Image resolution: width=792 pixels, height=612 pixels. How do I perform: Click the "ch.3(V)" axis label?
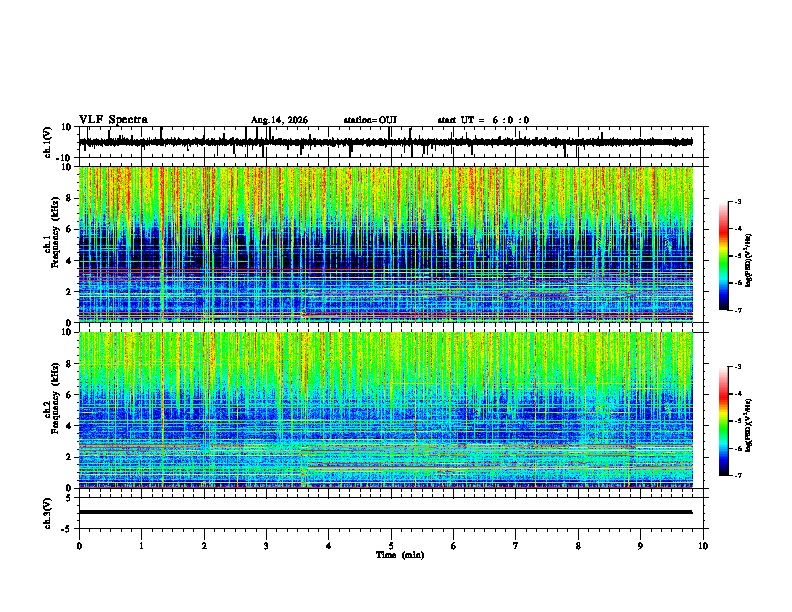[x=48, y=513]
